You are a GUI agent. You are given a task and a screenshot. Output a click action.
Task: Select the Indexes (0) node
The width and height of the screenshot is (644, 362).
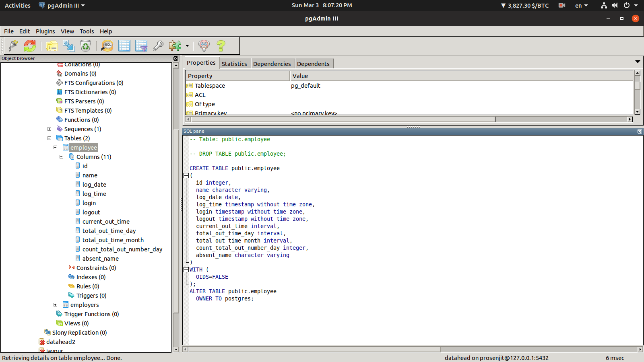(91, 277)
